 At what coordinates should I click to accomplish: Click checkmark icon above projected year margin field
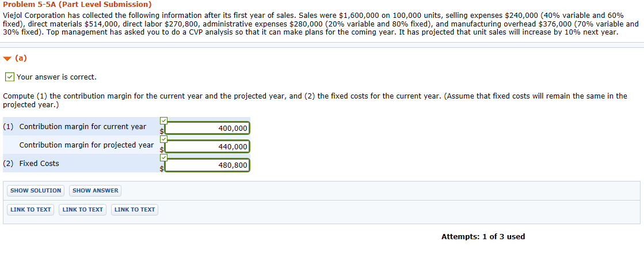click(163, 139)
